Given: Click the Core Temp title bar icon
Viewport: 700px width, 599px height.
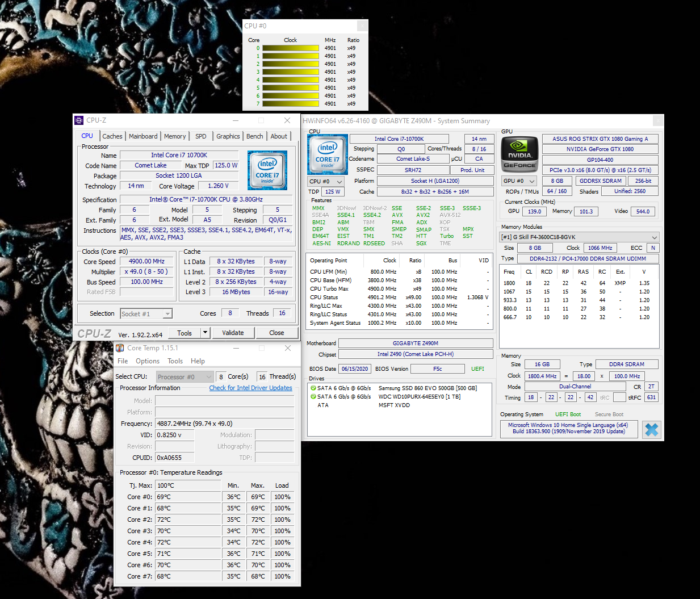Looking at the screenshot, I should coord(120,348).
